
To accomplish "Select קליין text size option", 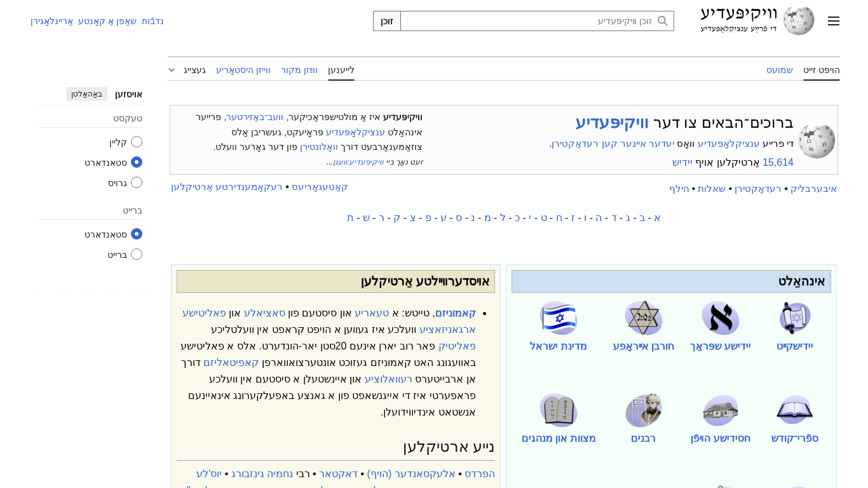I will [x=137, y=142].
